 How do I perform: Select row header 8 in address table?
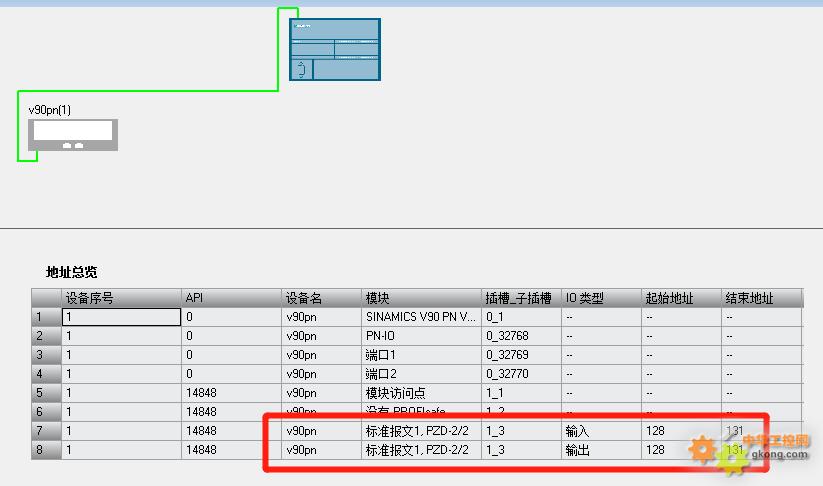(47, 450)
